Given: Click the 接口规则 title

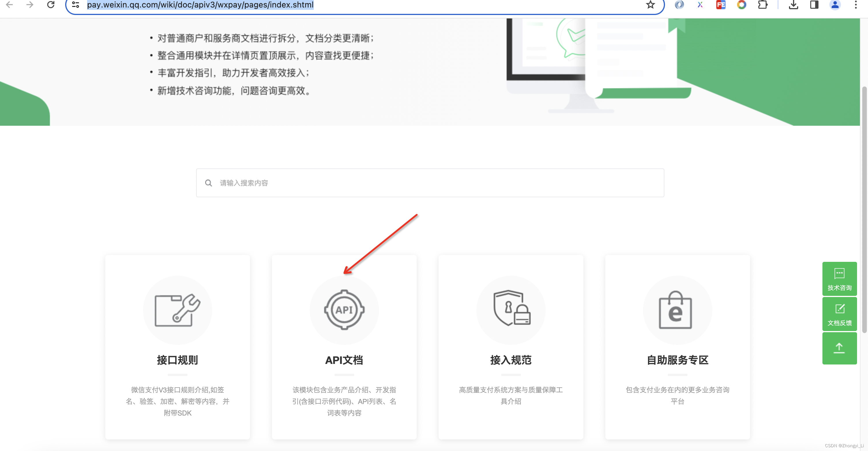Looking at the screenshot, I should click(x=177, y=360).
